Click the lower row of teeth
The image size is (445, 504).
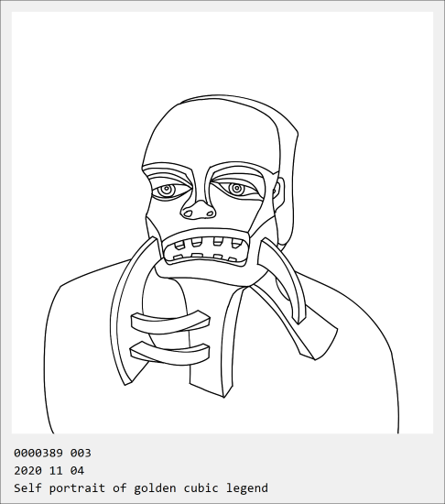click(205, 257)
